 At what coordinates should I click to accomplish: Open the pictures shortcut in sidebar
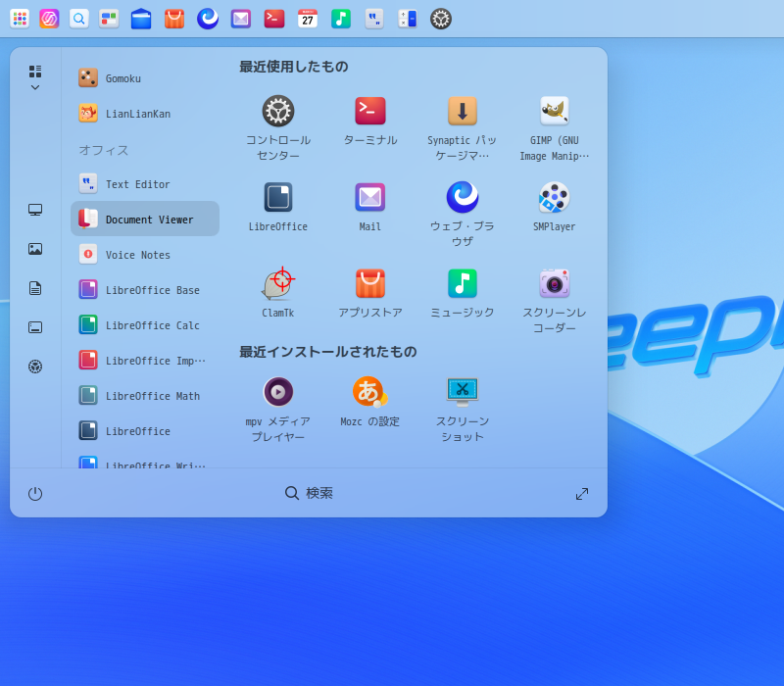pyautogui.click(x=35, y=249)
